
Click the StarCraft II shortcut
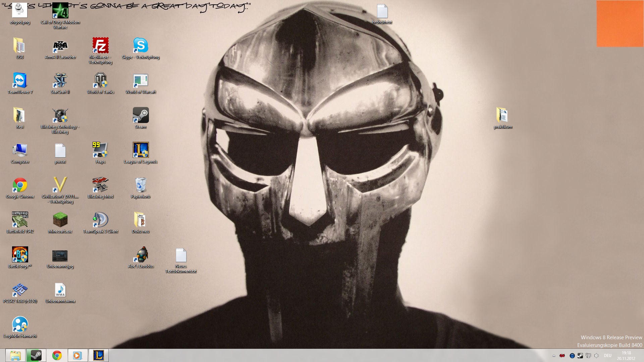(60, 81)
